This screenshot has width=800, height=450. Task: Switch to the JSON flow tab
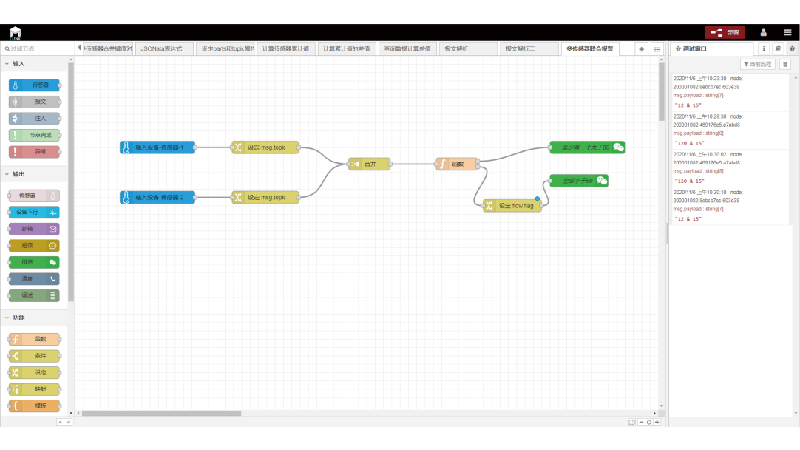(164, 48)
